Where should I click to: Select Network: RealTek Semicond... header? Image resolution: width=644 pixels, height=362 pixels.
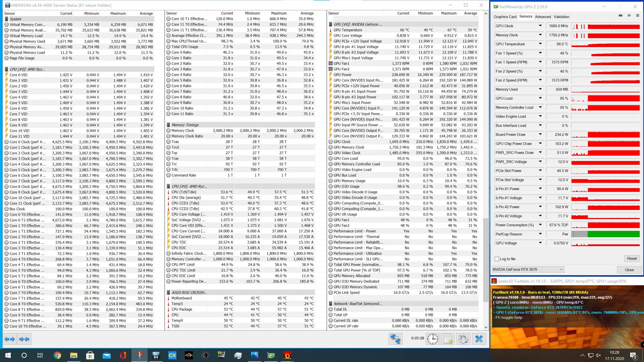coord(404,304)
